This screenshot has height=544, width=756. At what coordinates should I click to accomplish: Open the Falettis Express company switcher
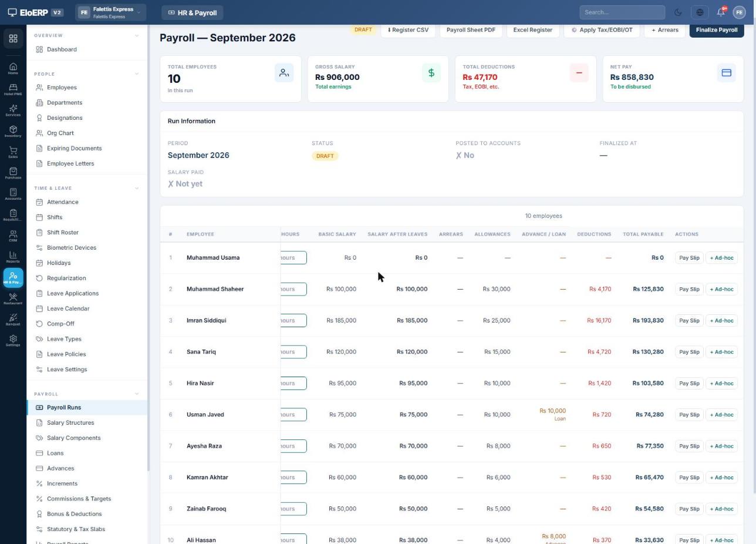(x=110, y=12)
